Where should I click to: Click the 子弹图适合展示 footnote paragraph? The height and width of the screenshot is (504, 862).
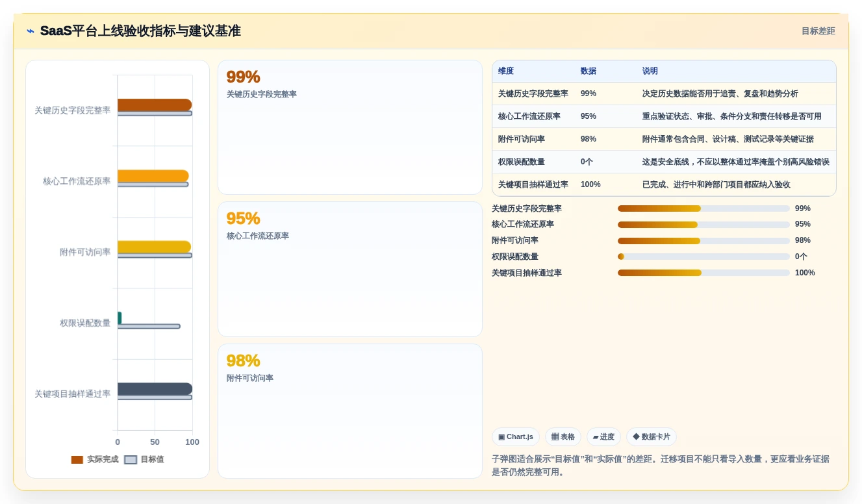[661, 466]
